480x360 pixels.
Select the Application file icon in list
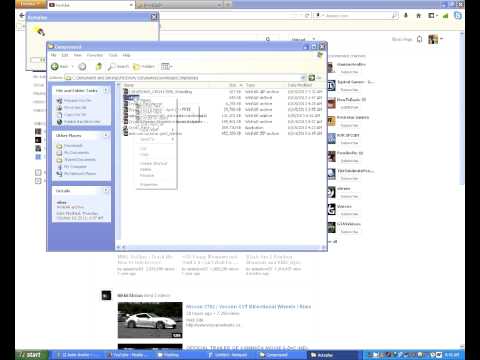pos(126,127)
